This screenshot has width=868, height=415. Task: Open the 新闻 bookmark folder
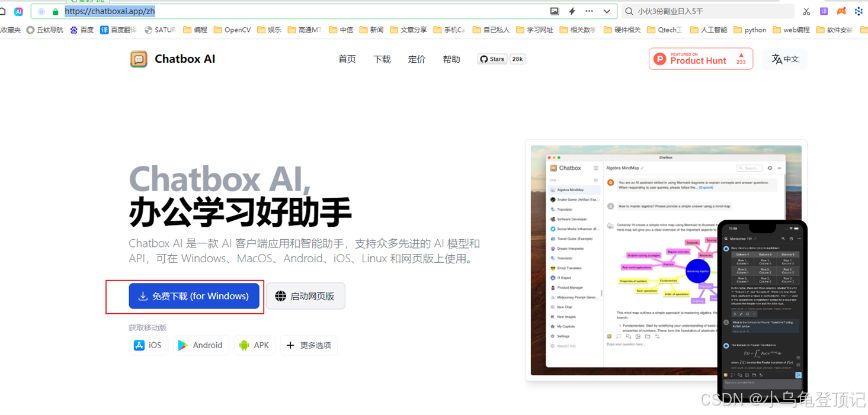[371, 30]
